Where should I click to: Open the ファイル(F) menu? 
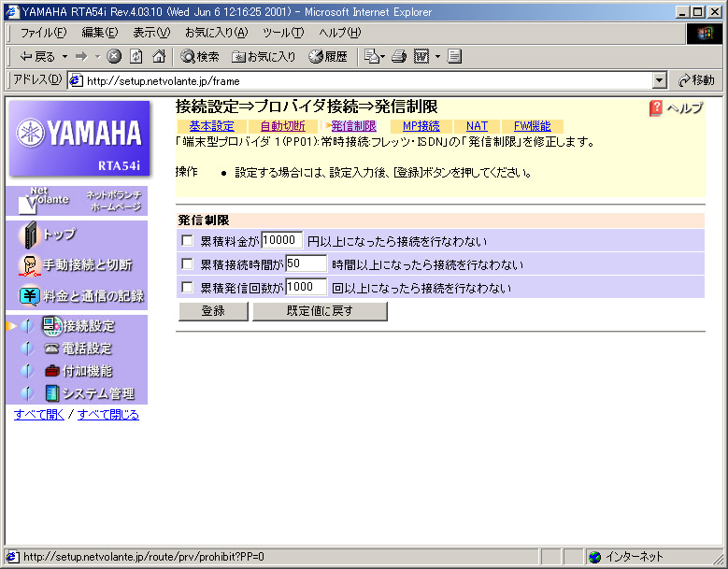coord(43,33)
